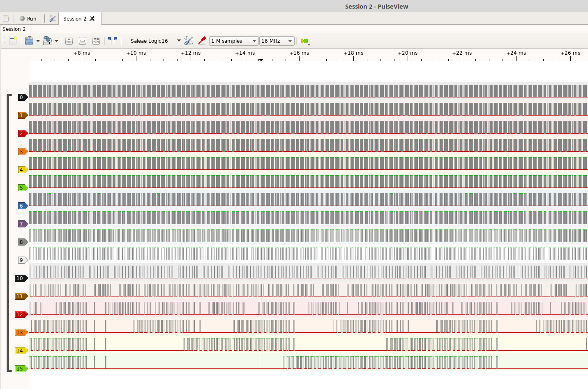588x389 pixels.
Task: Click the +10 ms ruler label
Action: point(136,53)
